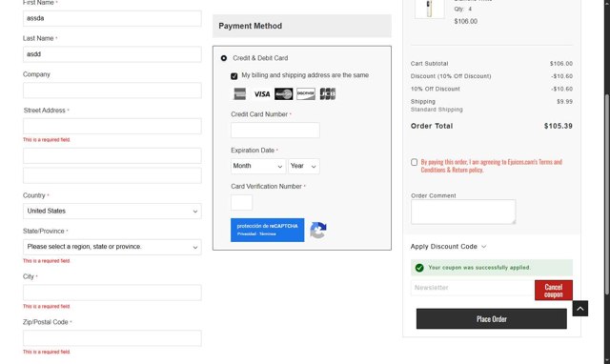This screenshot has width=610, height=364.
Task: Click the discount code input showing Newsletter
Action: tap(473, 288)
